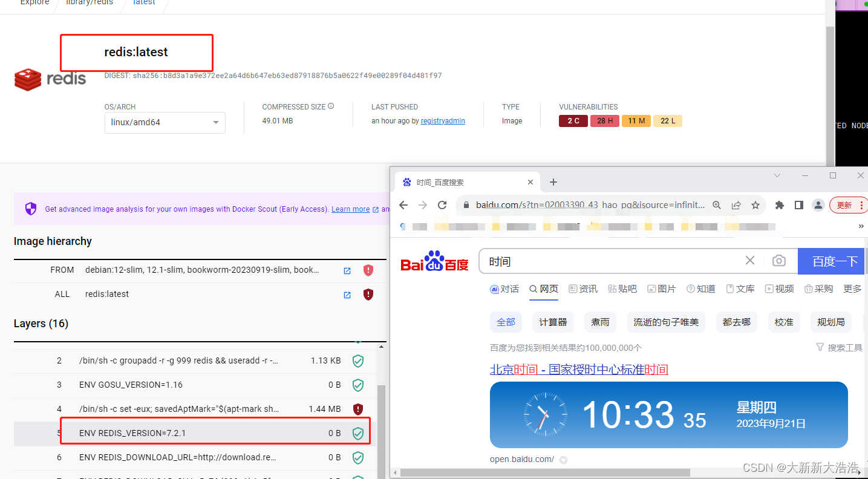Click the 2 C critical vulnerabilities badge
The width and height of the screenshot is (868, 479).
click(573, 121)
